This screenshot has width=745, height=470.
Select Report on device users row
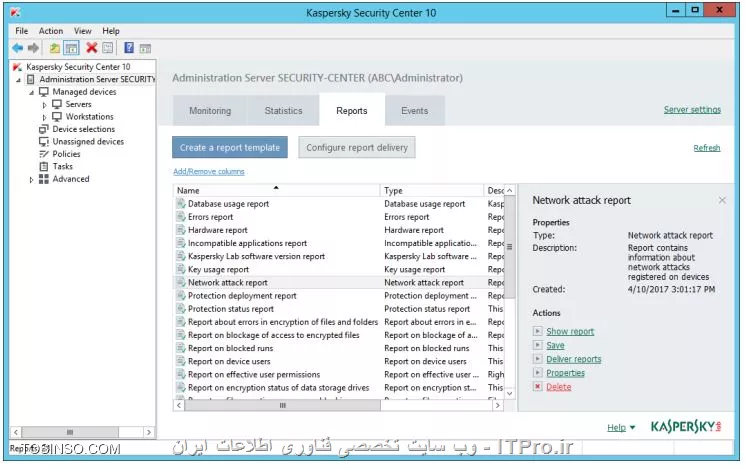[338, 362]
